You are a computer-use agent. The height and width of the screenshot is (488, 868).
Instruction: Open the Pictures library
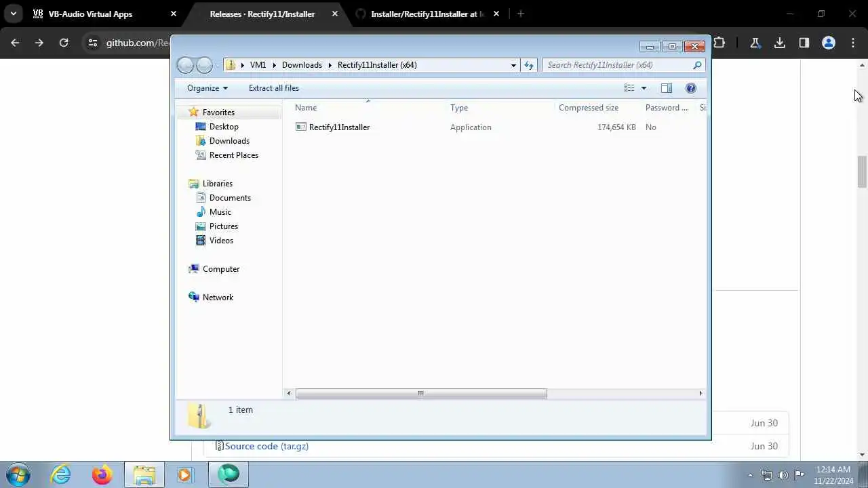(x=224, y=226)
